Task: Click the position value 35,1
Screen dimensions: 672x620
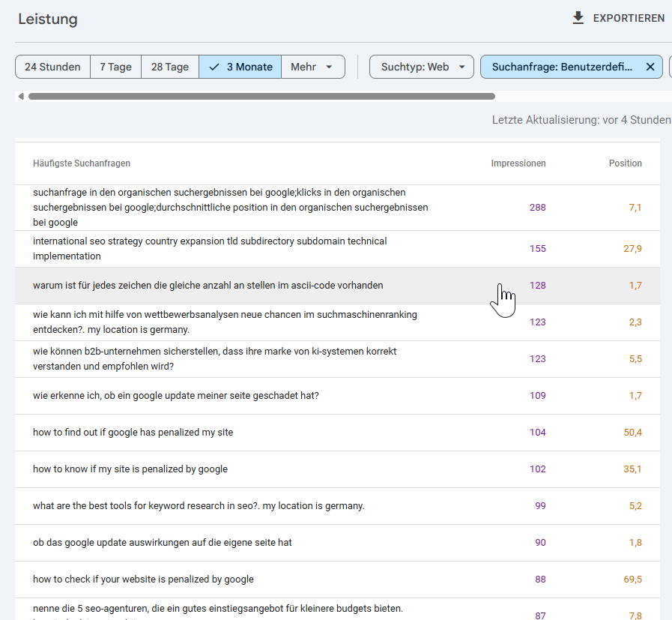Action: (x=632, y=469)
